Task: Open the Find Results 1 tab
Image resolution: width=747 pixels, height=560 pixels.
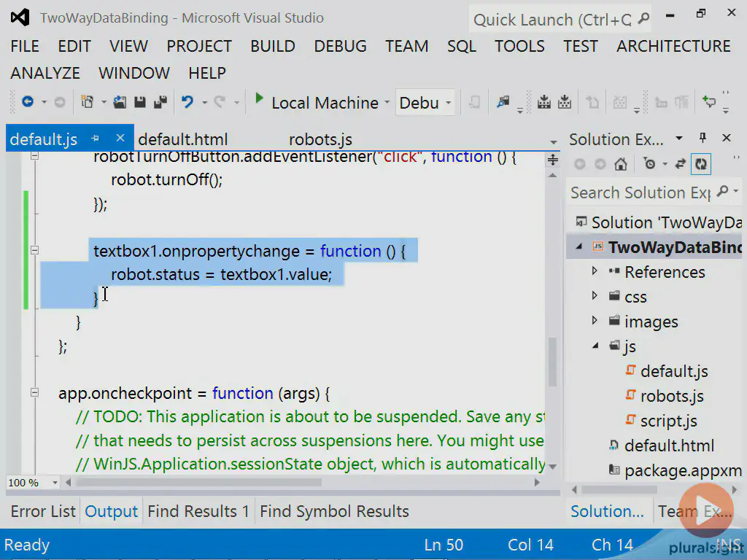Action: tap(198, 511)
